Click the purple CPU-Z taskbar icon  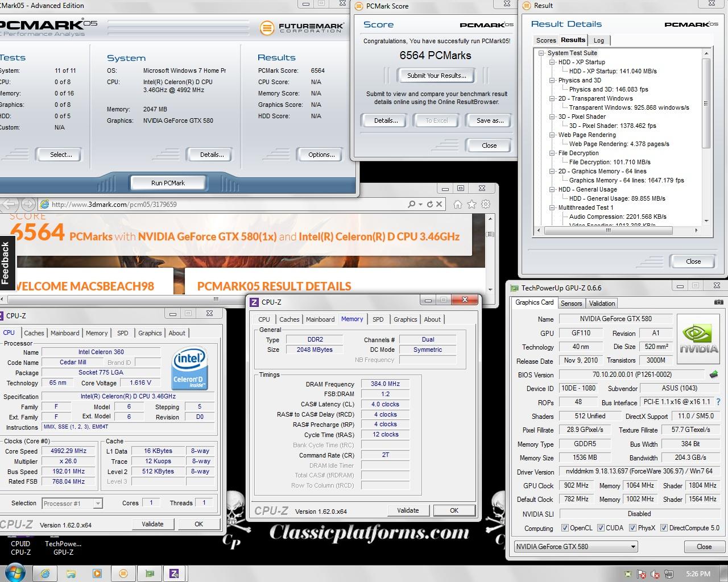click(175, 573)
